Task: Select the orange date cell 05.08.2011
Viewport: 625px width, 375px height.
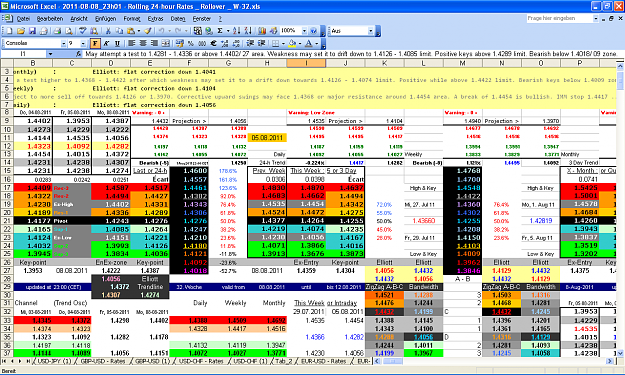Action: coord(267,137)
